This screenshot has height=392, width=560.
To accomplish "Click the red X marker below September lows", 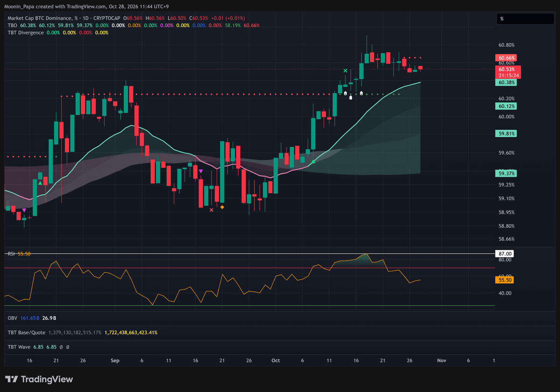I will pos(212,210).
